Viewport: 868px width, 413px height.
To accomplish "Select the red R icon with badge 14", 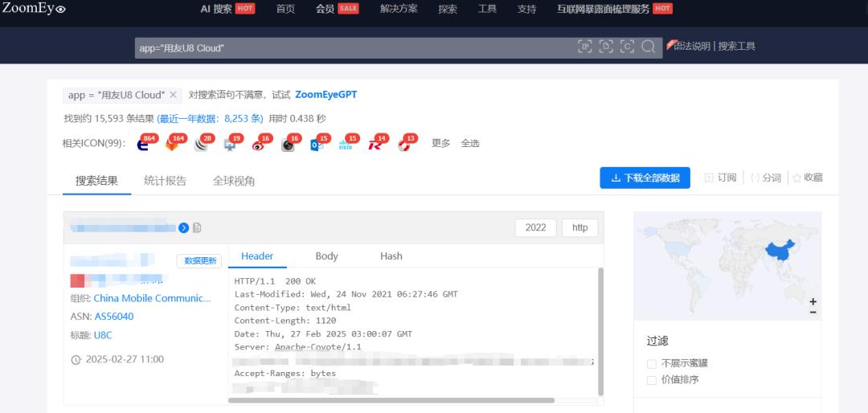I will coord(375,145).
